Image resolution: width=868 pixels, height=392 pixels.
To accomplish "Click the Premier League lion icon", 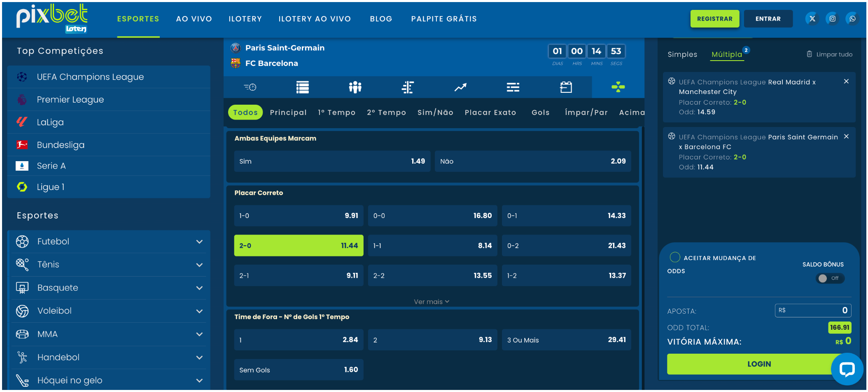I will click(x=22, y=99).
